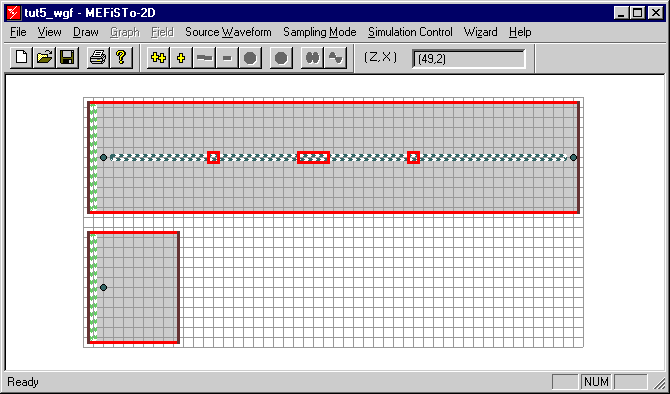Click the grayed single-dash toolbar icon
Screen dimensions: 670x394
click(x=227, y=58)
